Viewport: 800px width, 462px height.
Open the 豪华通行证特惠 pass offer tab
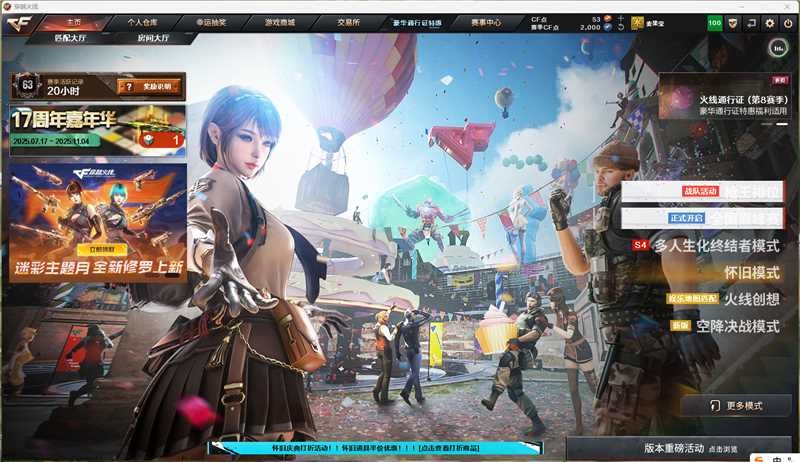(x=417, y=23)
